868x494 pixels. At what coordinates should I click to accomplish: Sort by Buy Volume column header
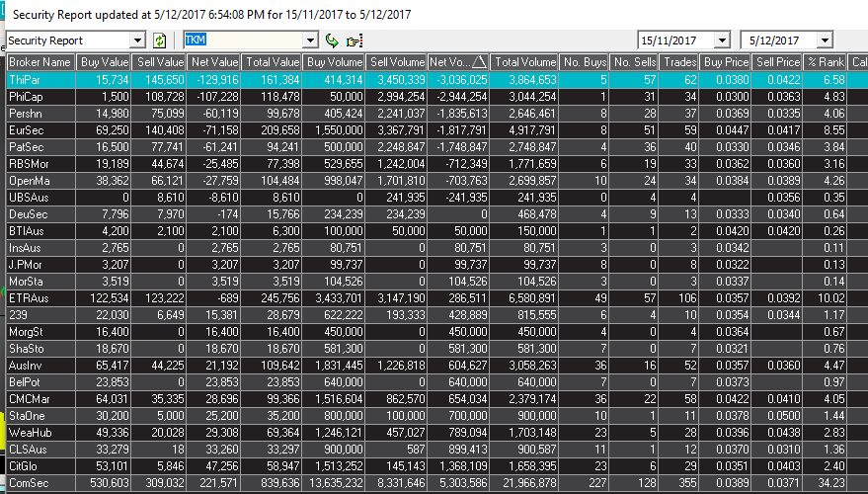[333, 62]
